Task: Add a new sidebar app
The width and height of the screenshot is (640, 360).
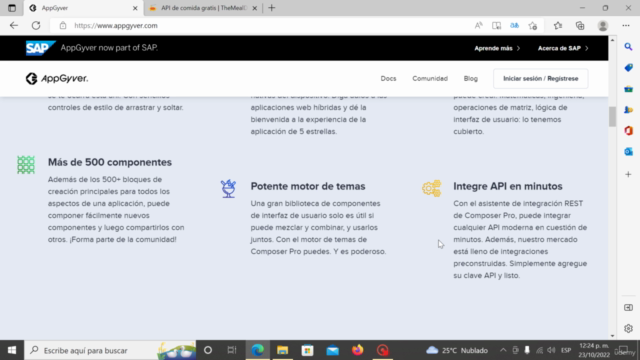Action: (x=628, y=174)
